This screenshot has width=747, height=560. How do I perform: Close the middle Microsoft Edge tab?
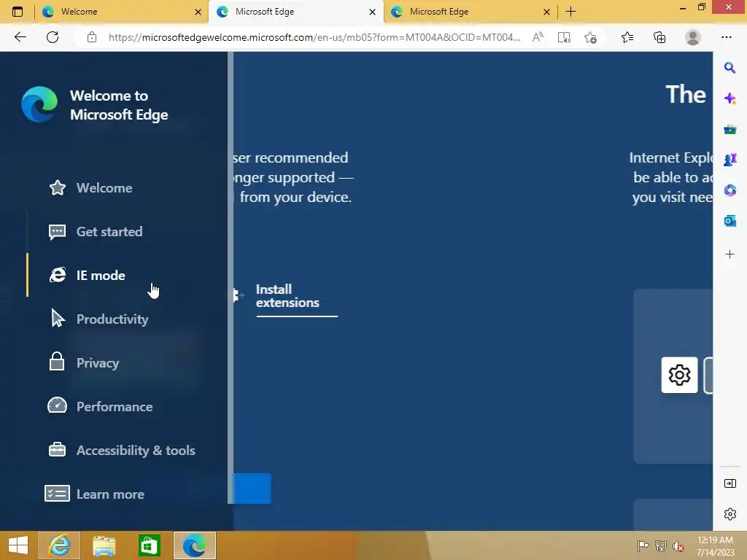[372, 12]
